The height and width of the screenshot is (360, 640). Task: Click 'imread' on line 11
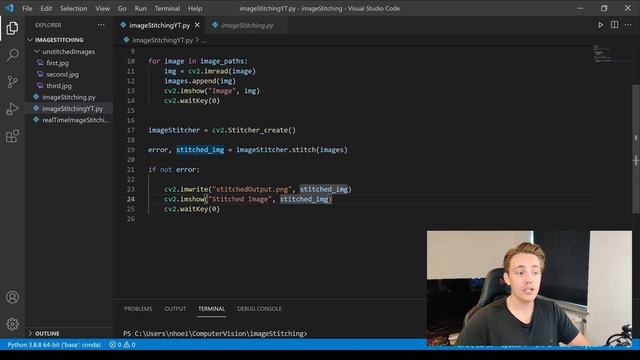(216, 71)
